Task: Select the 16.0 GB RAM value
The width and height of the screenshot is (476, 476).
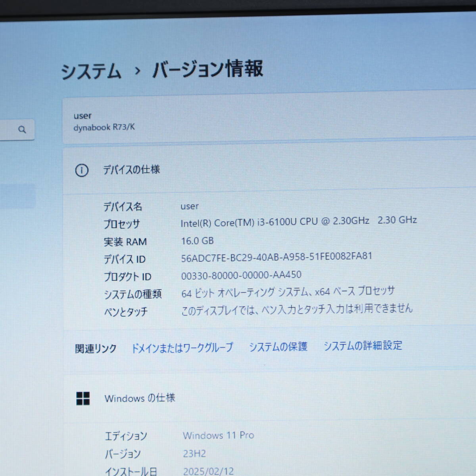Action: tap(197, 241)
